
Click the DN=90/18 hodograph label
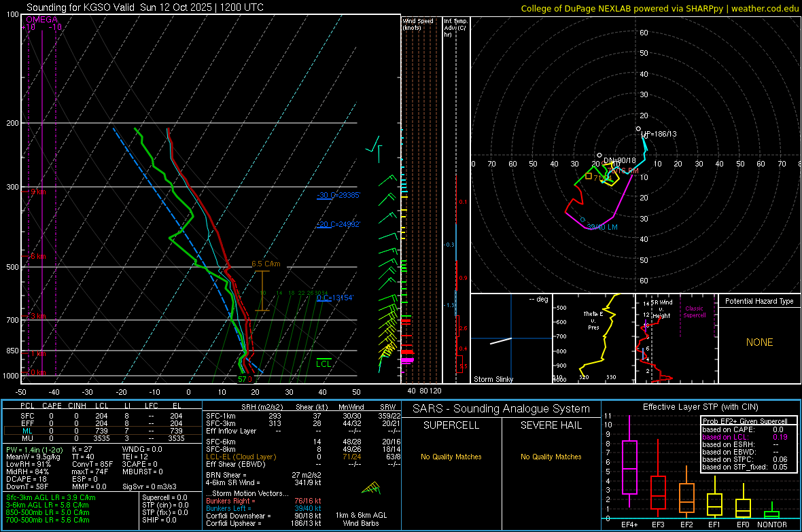pyautogui.click(x=619, y=160)
